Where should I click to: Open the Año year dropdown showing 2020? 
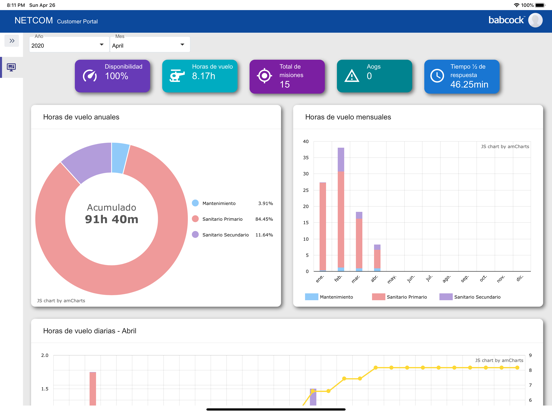coord(69,45)
